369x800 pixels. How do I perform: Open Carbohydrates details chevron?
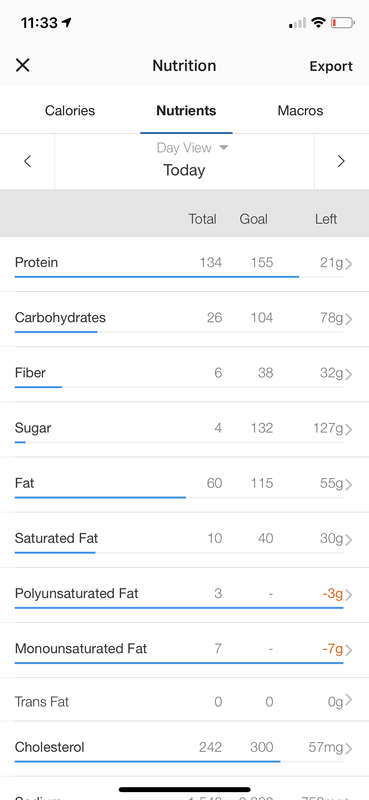(349, 319)
